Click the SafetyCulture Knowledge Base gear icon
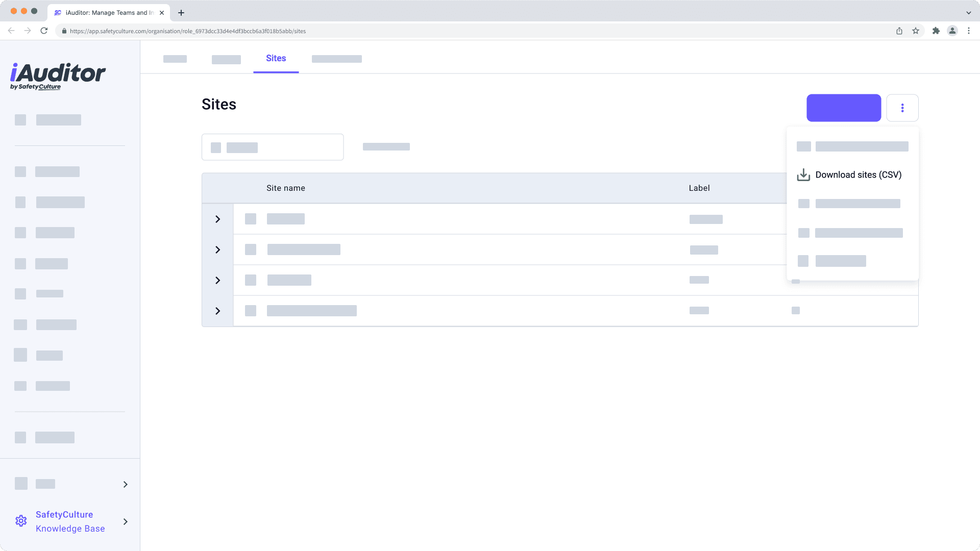The height and width of the screenshot is (551, 980). point(21,521)
